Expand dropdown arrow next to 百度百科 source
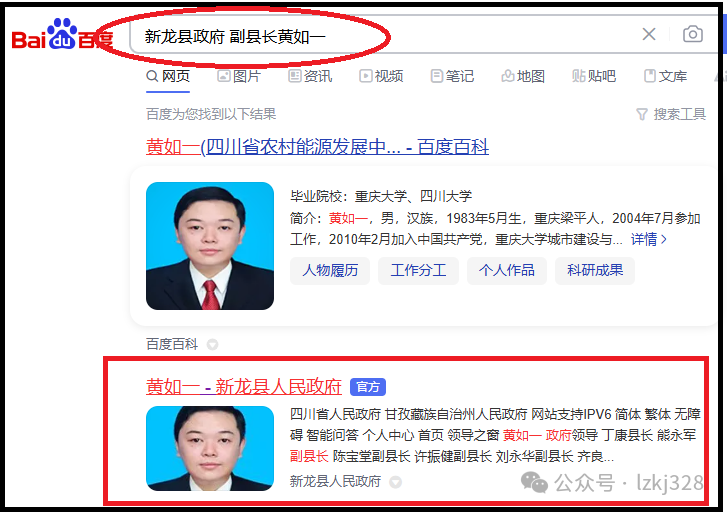This screenshot has width=727, height=512. point(212,345)
